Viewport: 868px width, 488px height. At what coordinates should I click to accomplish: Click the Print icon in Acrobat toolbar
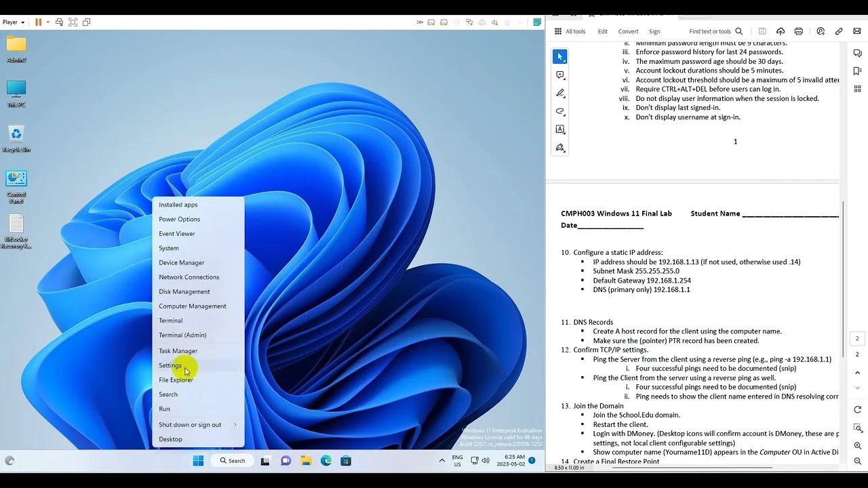[798, 31]
